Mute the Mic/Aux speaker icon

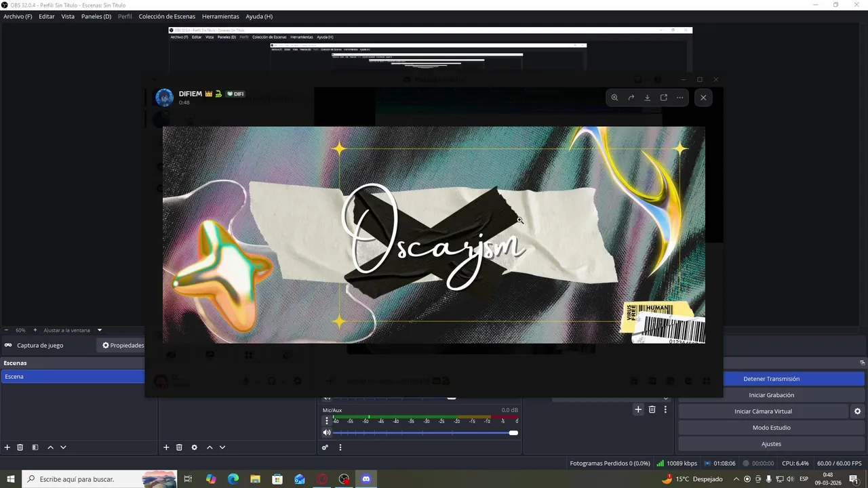tap(327, 432)
